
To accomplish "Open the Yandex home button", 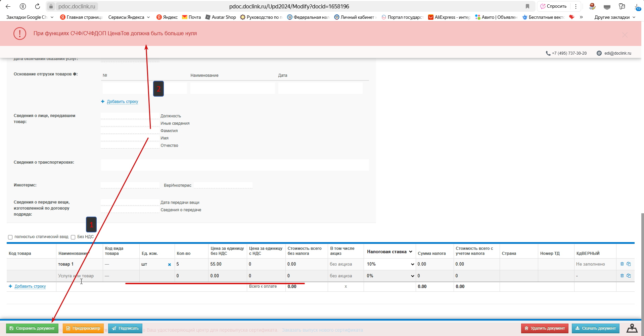I will pyautogui.click(x=23, y=6).
